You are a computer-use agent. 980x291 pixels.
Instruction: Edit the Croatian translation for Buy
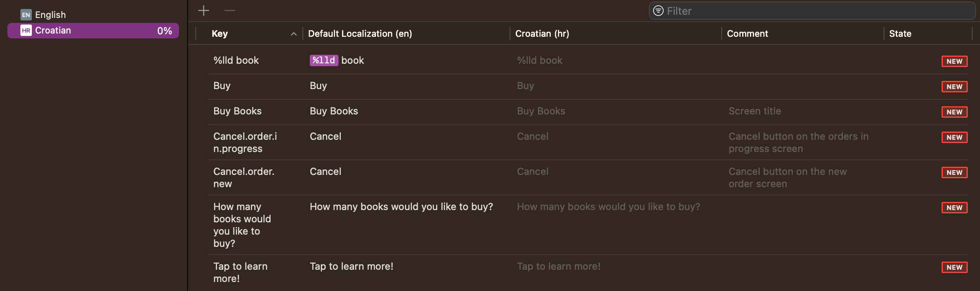click(525, 86)
